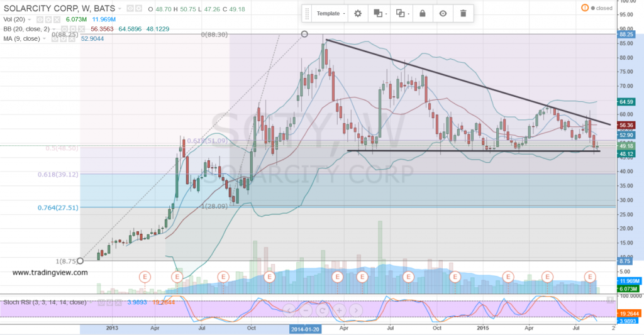Click MA (9, close) indicator label
This screenshot has width=644, height=335.
coord(22,39)
